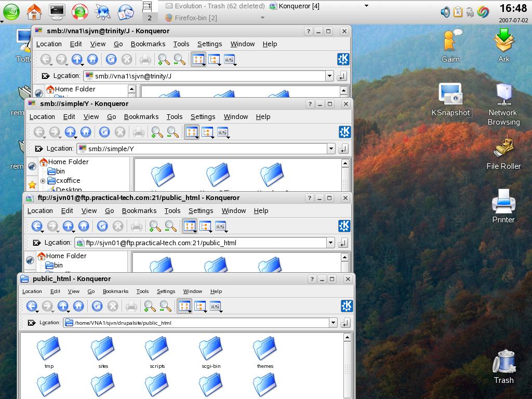Viewport: 532px width, 399px height.
Task: Toggle Icon View mode in public_html window
Action: click(x=184, y=307)
